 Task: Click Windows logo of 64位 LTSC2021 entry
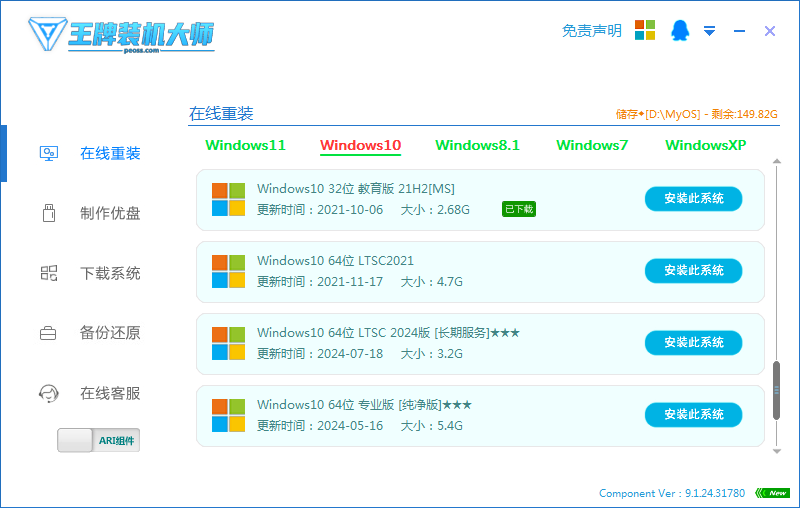click(229, 271)
